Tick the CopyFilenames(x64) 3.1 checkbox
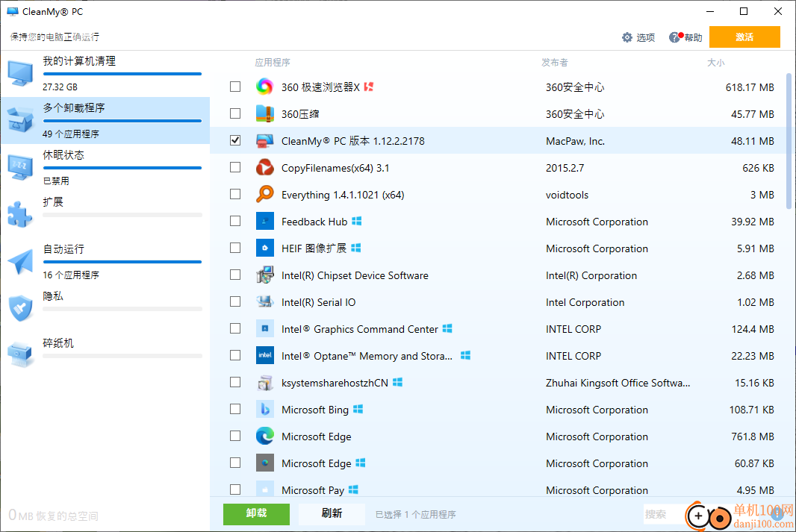 coord(235,167)
